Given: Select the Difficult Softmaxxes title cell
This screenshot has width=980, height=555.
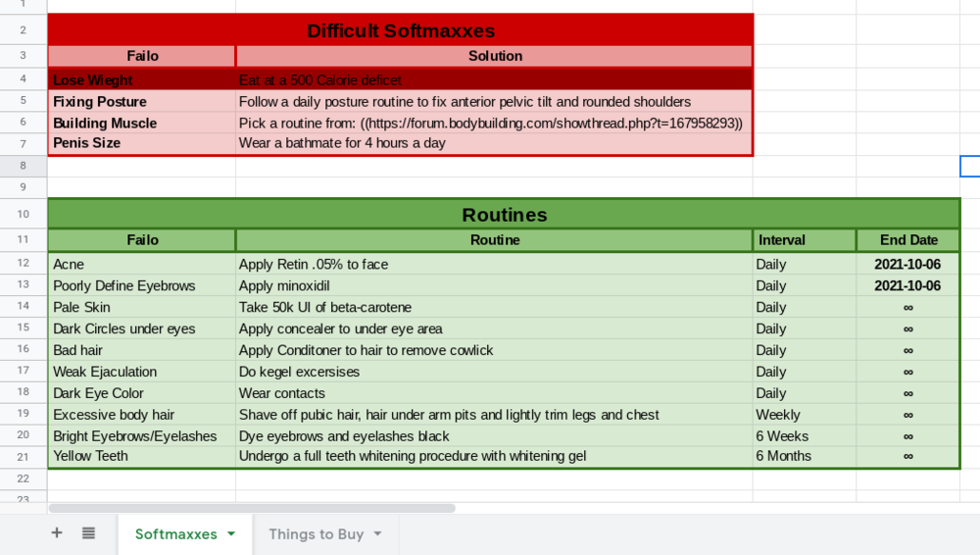Looking at the screenshot, I should [x=400, y=31].
